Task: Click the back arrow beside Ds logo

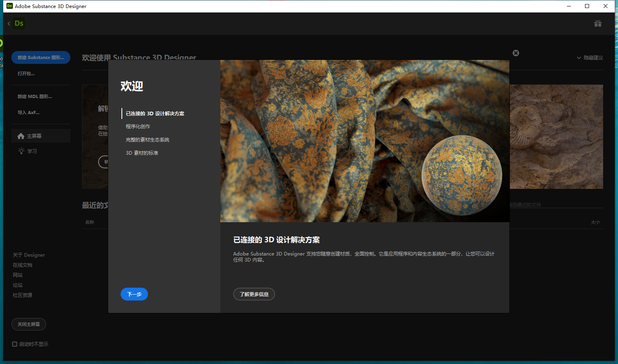Action: [9, 24]
